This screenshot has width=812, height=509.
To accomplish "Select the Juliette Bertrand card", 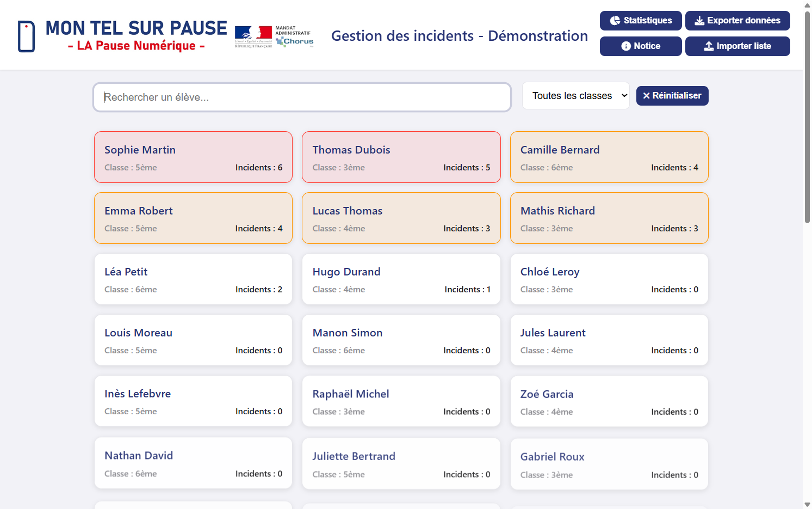I will [x=401, y=464].
